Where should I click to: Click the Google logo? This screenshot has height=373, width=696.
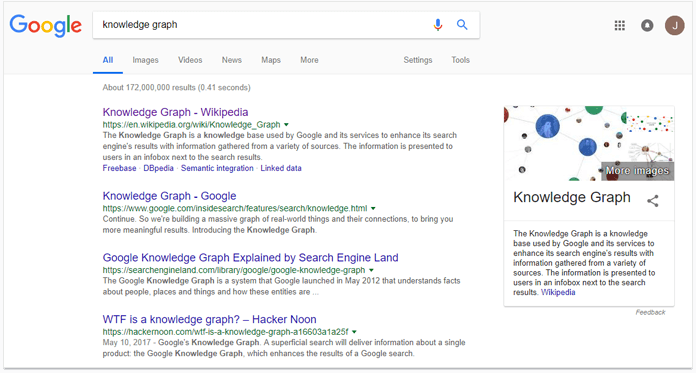pyautogui.click(x=46, y=25)
